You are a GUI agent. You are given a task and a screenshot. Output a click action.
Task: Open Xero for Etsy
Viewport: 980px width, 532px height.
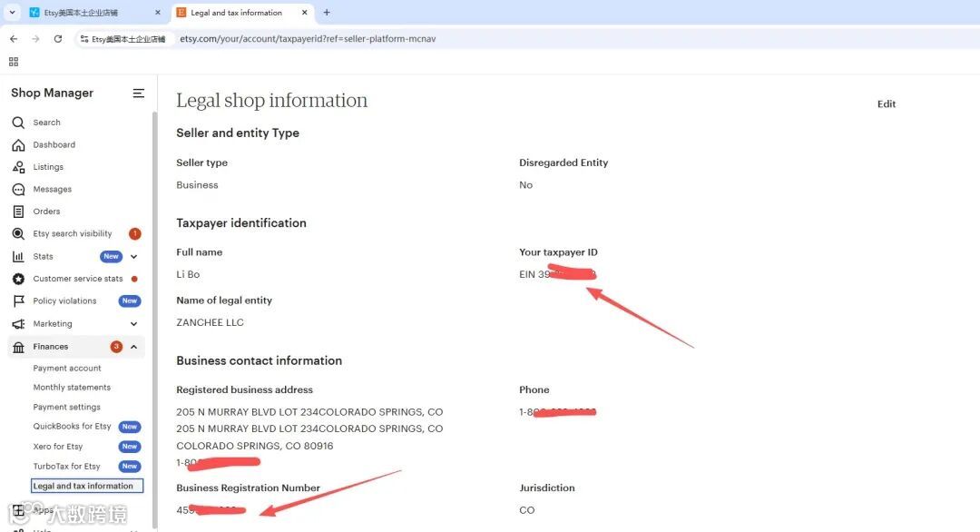tap(57, 447)
